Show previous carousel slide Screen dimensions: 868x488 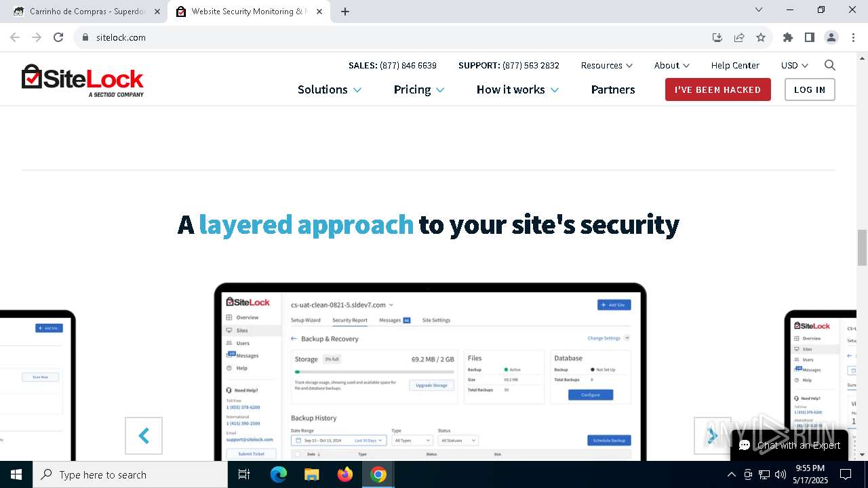tap(144, 436)
